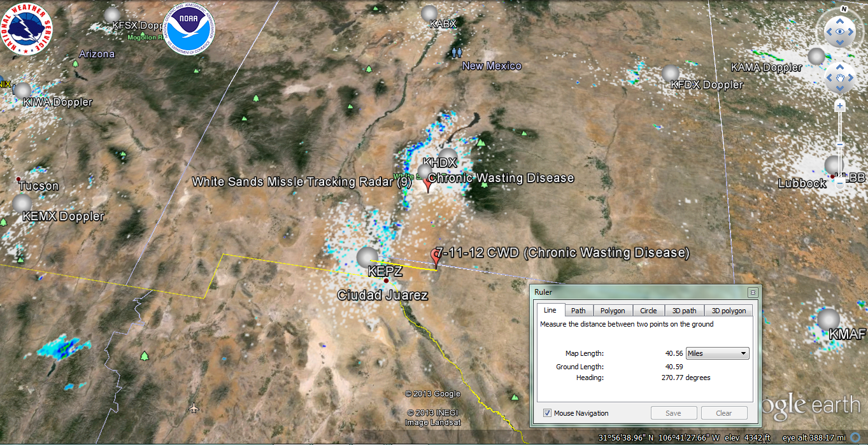This screenshot has width=868, height=445.
Task: Toggle the Mouse Navigation checkbox
Action: (547, 413)
